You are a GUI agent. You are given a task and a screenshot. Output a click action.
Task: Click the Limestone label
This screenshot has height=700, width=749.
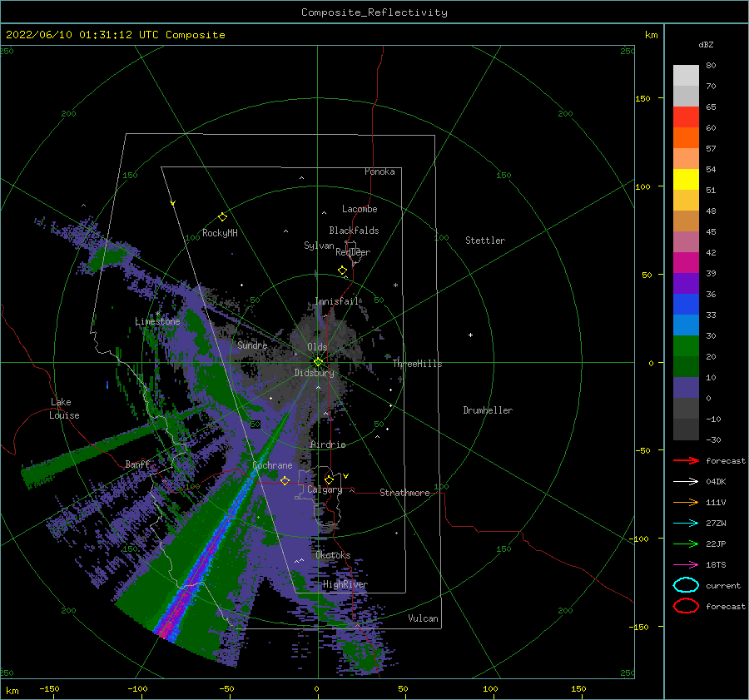tap(157, 321)
